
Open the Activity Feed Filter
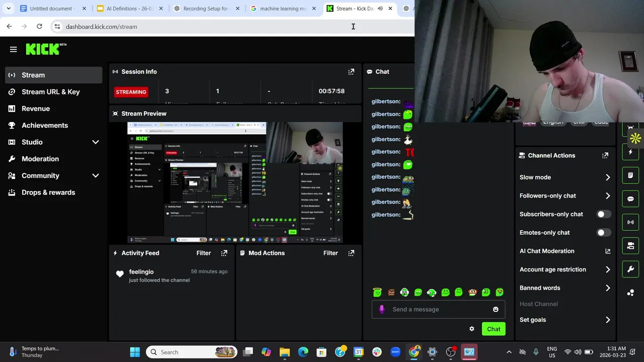pyautogui.click(x=204, y=253)
